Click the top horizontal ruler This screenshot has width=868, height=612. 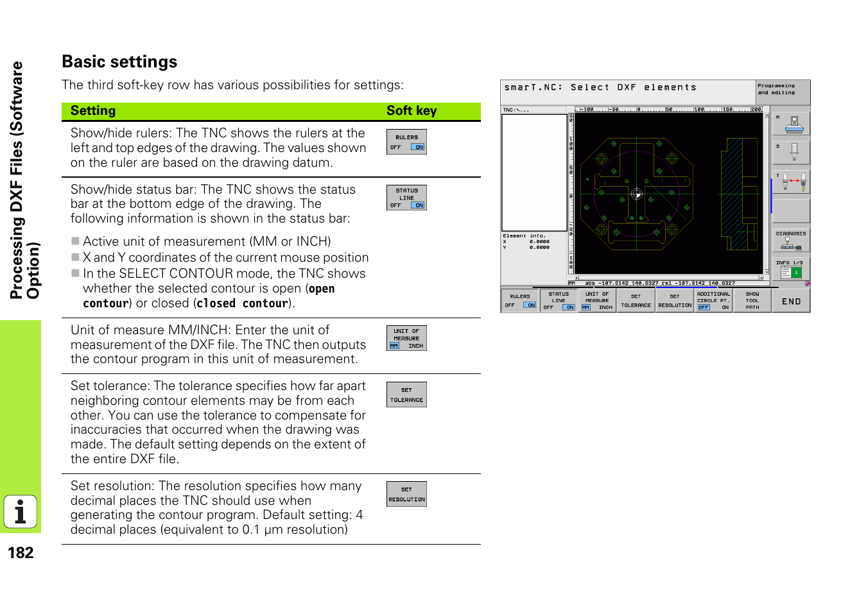pyautogui.click(x=668, y=110)
